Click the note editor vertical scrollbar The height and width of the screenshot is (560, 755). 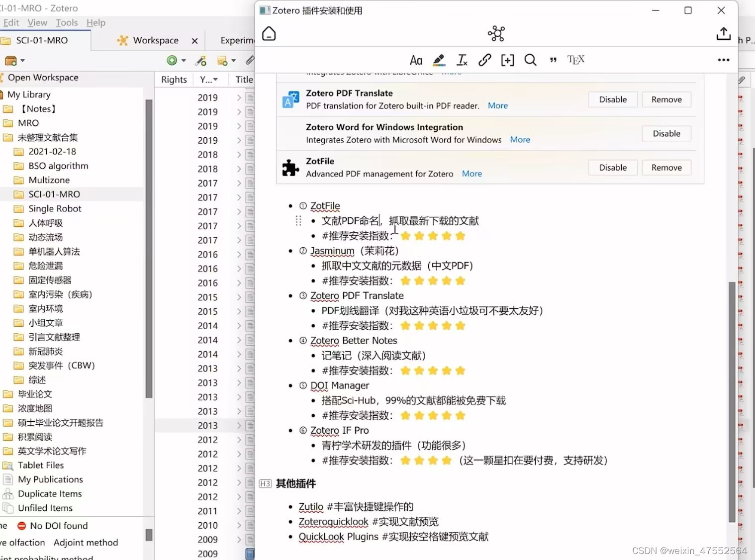(732, 402)
